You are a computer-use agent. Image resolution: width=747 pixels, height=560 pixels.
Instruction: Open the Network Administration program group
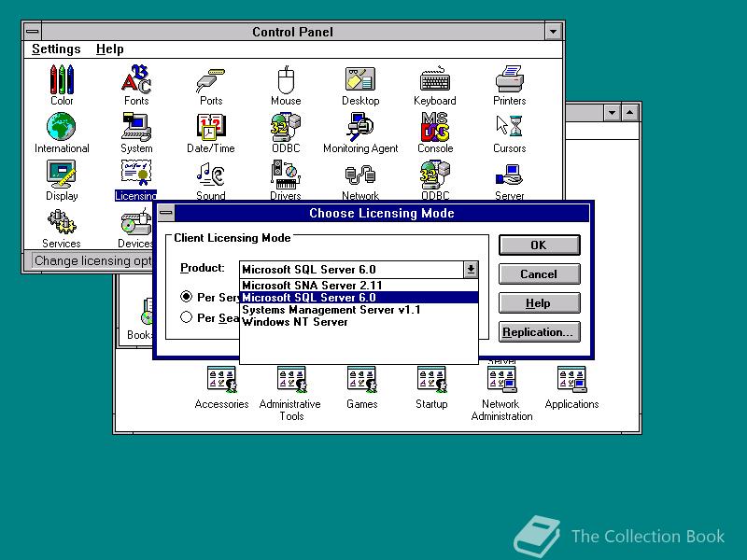coord(501,393)
